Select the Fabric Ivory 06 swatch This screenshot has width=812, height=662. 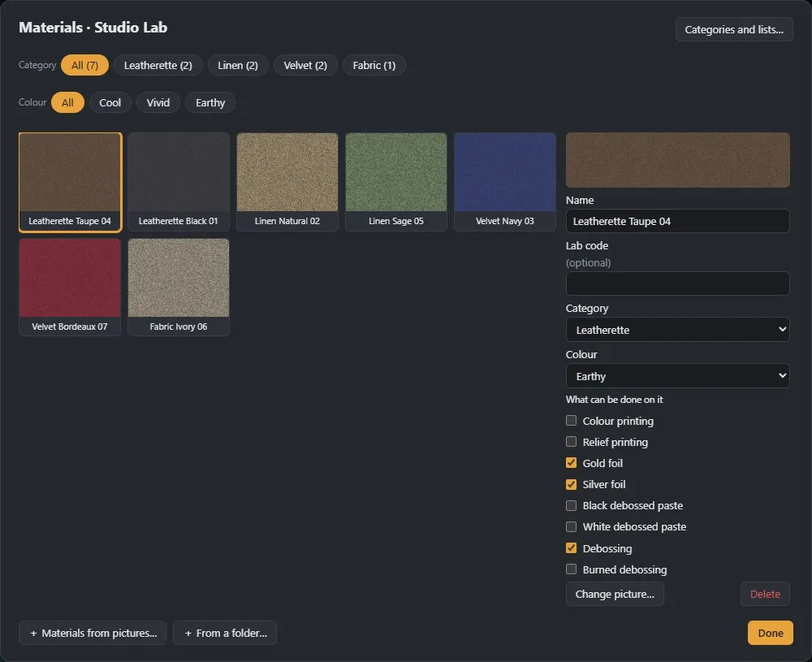(179, 288)
